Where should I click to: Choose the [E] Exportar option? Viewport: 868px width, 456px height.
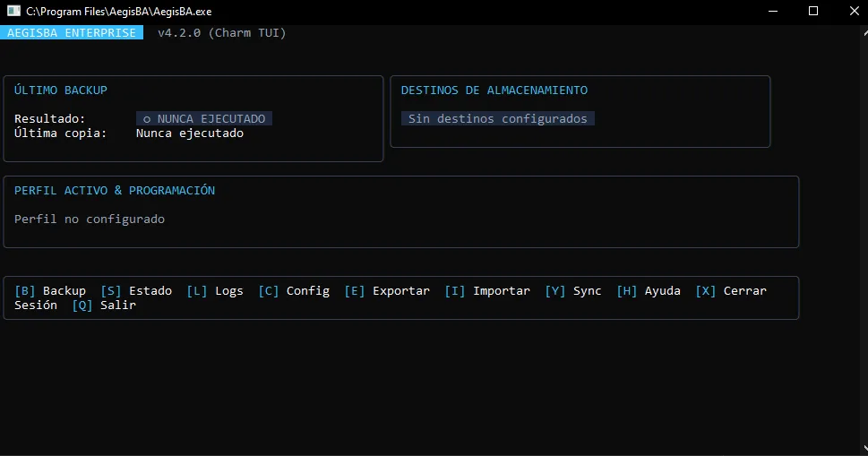(x=387, y=291)
